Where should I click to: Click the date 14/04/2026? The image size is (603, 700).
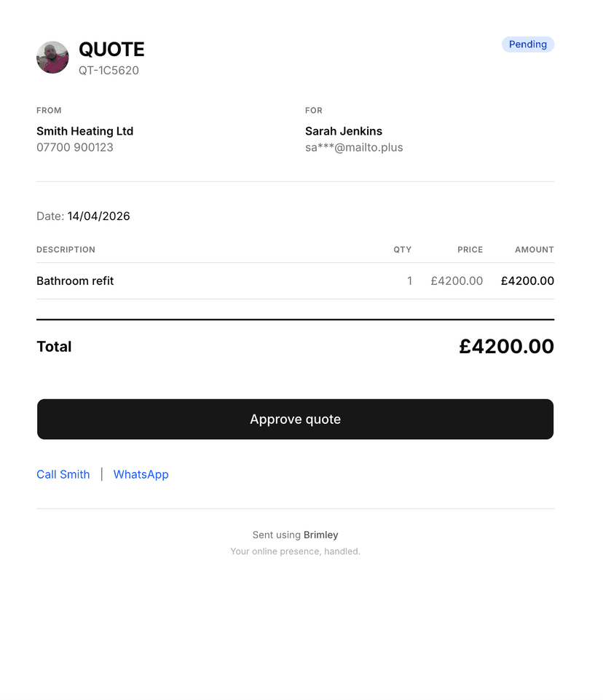(x=98, y=216)
